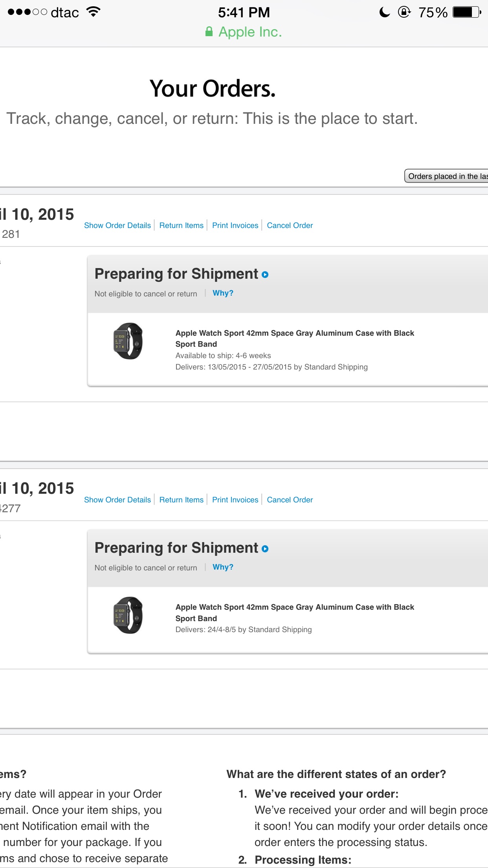
Task: Tap the battery icon in the status bar
Action: pos(467,12)
